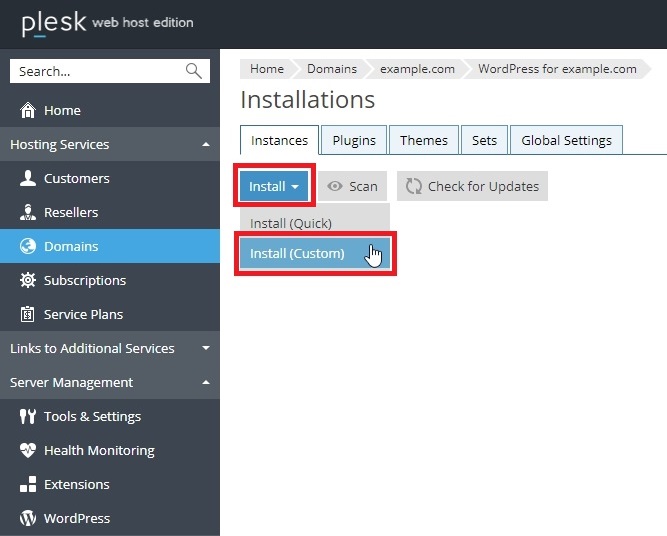Image resolution: width=667 pixels, height=536 pixels.
Task: Click the Home house icon in sidebar
Action: click(27, 110)
